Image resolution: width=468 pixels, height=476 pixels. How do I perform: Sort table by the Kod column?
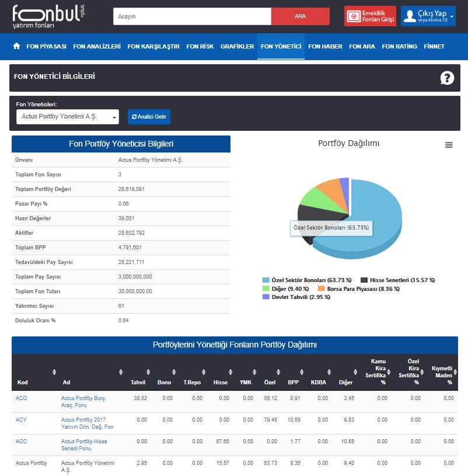54,372
